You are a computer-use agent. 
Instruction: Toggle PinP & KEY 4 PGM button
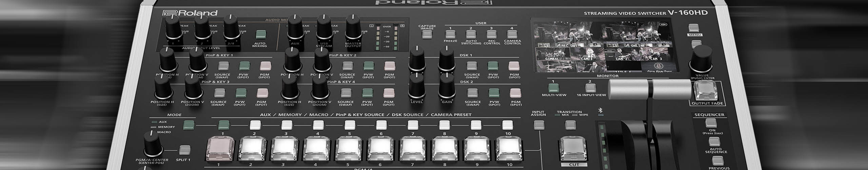click(x=389, y=93)
